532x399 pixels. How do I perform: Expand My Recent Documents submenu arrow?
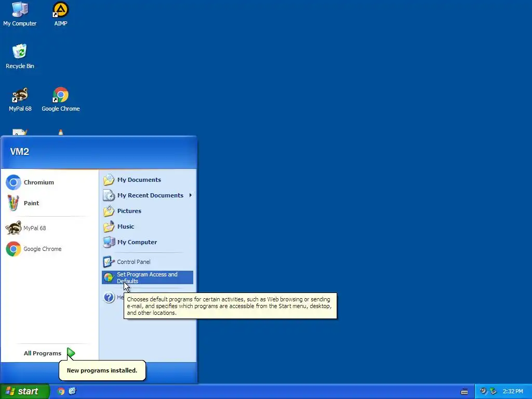190,195
